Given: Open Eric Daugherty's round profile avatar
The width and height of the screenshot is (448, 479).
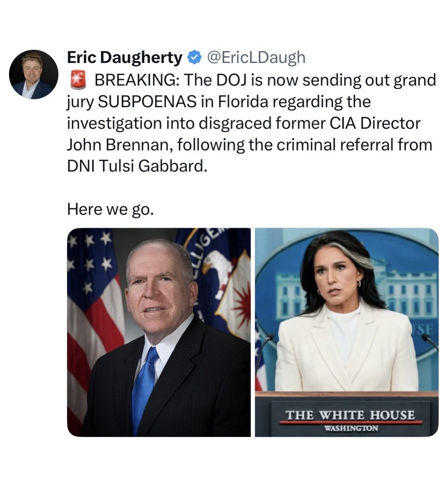Looking at the screenshot, I should pos(34,74).
